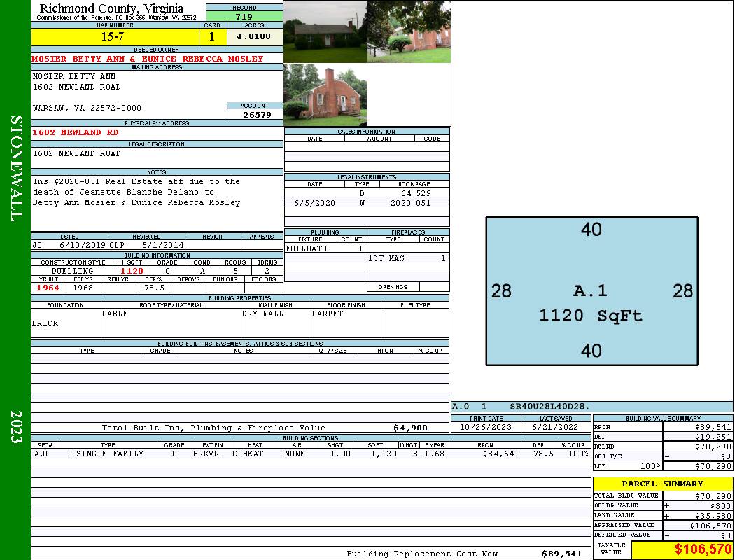Select rooms count value 5
735x560 pixels.
coord(235,271)
